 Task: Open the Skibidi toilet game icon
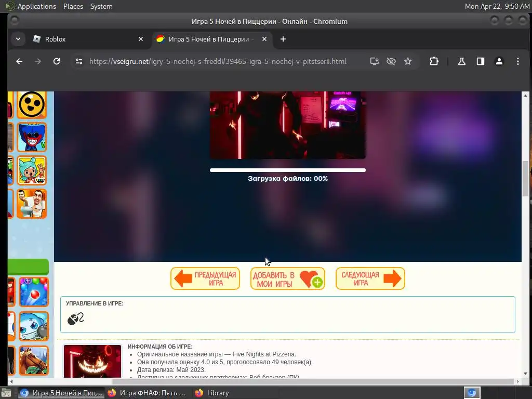coord(32,204)
